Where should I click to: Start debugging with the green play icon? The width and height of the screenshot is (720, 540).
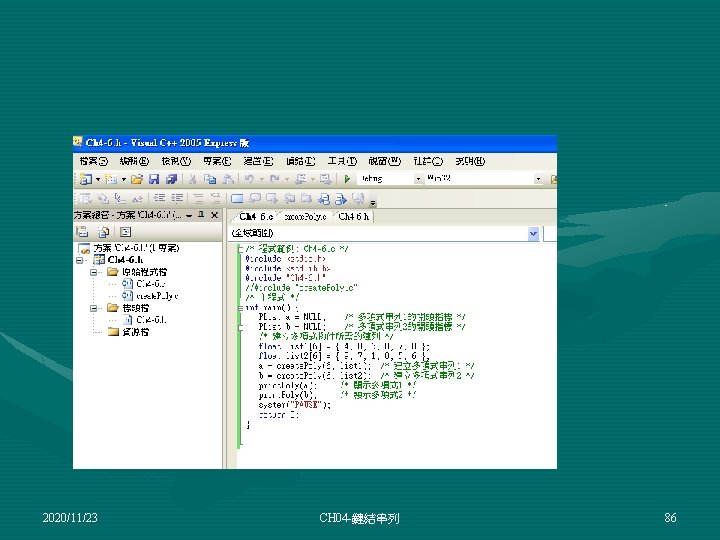[347, 179]
